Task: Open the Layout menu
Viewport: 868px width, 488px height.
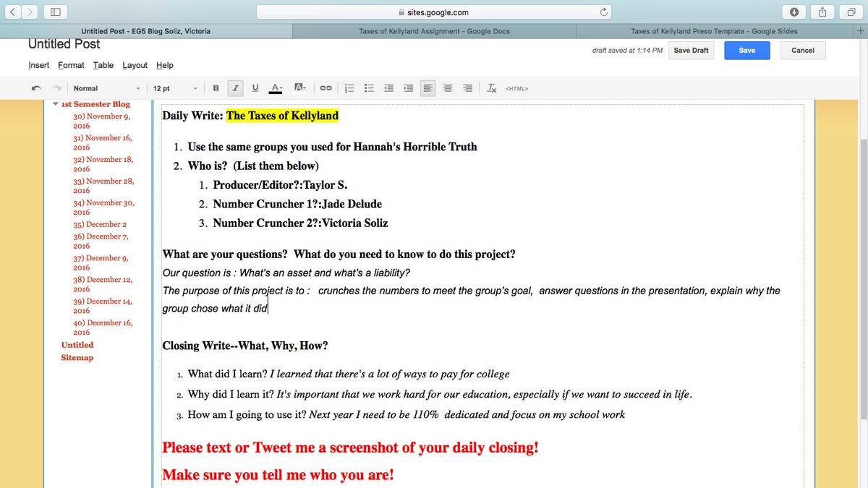Action: point(135,65)
